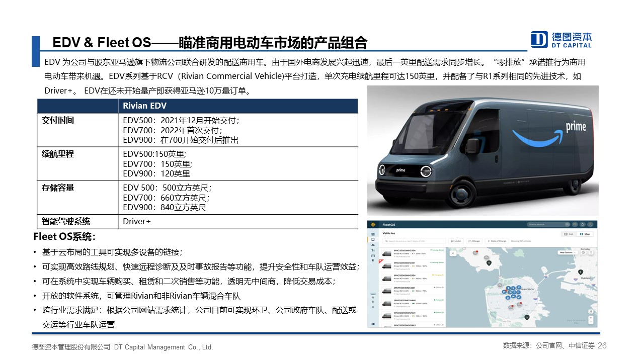Click the yellow diamond FleetOS logo icon
The width and height of the screenshot is (644, 362).
coord(373,225)
